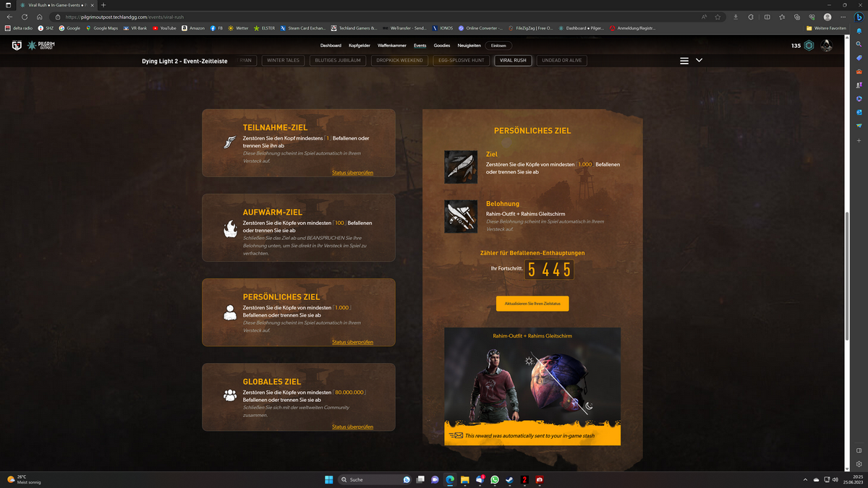868x488 pixels.
Task: Go to the Dashboard menu item
Action: click(331, 46)
